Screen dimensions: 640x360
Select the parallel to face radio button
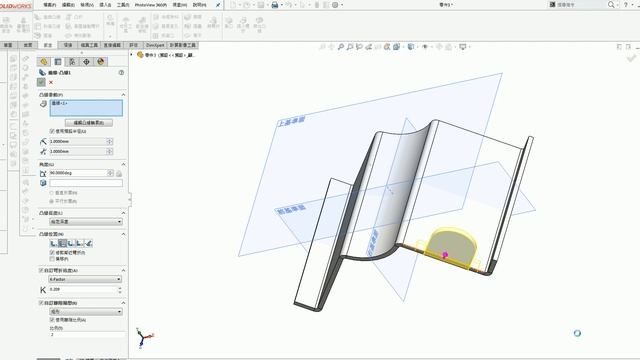[51, 201]
